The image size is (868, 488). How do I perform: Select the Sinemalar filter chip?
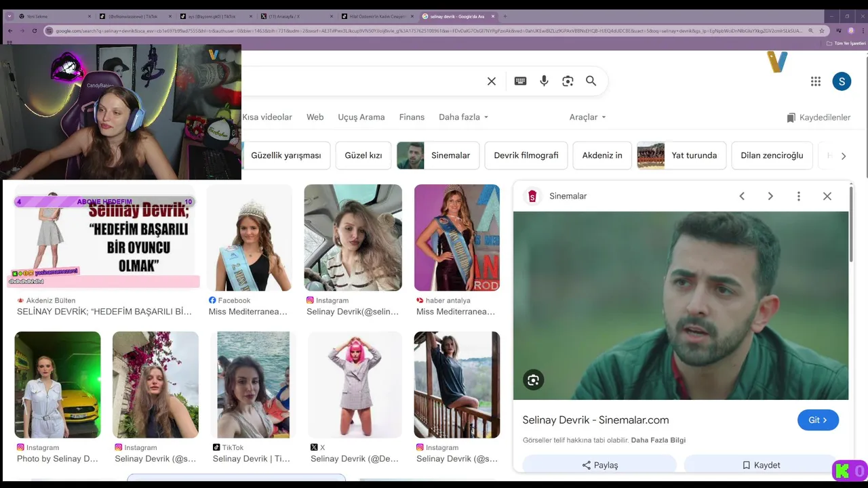point(438,155)
